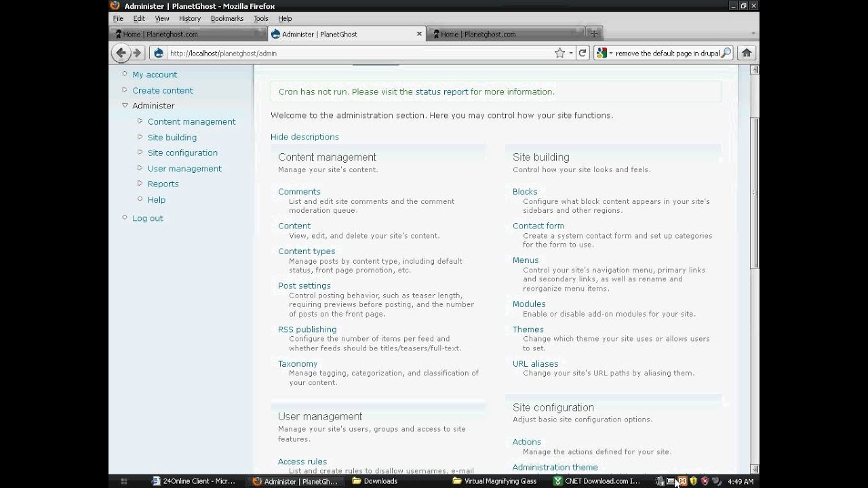The image size is (868, 488).
Task: Open the Tools menu
Action: pyautogui.click(x=261, y=18)
